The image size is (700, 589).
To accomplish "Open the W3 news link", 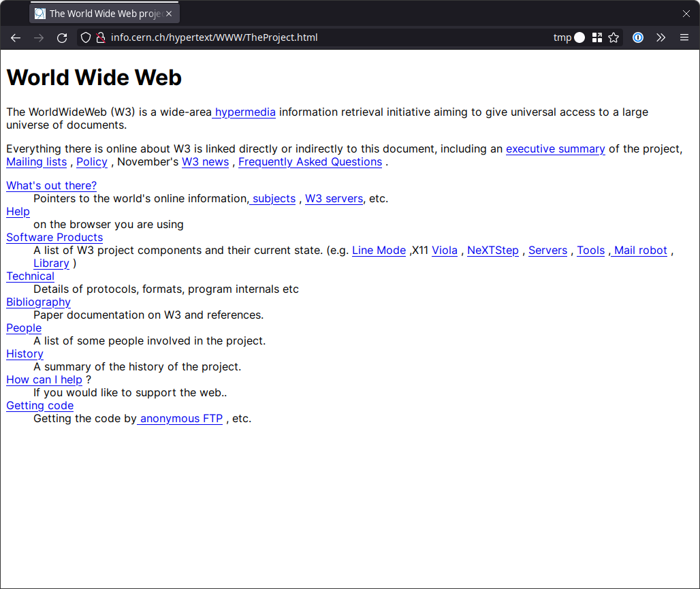I will (206, 162).
